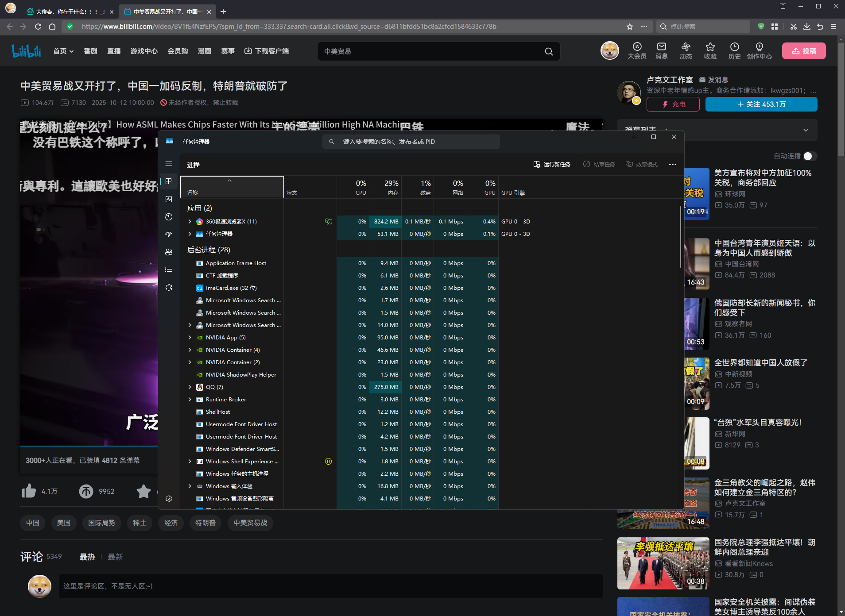Viewport: 845px width, 616px height.
Task: Click the Task Manager process list scrollbar
Action: 681,237
